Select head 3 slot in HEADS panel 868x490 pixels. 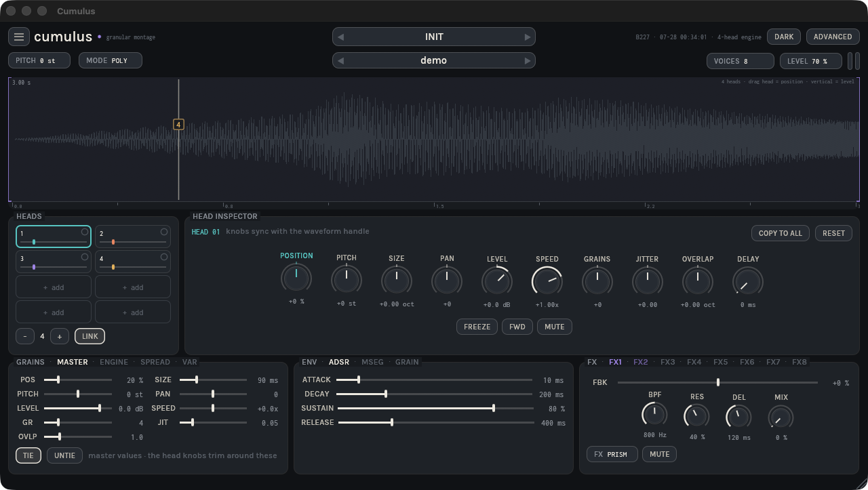[54, 262]
